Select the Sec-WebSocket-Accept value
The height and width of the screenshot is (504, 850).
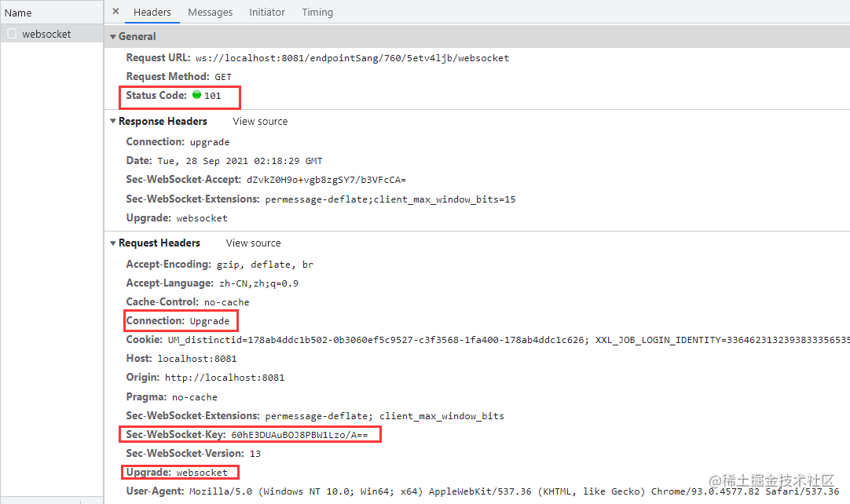326,180
